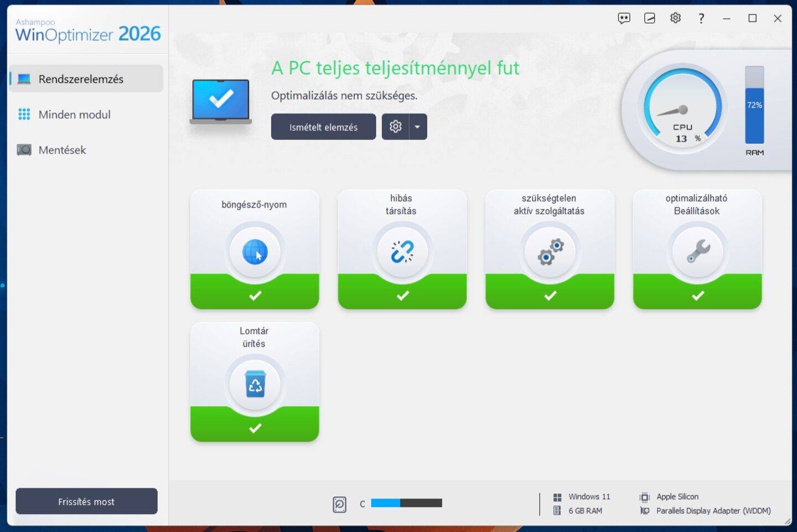Click the green checkmark under hibás társítás
Viewport: 797px width, 532px height.
403,296
